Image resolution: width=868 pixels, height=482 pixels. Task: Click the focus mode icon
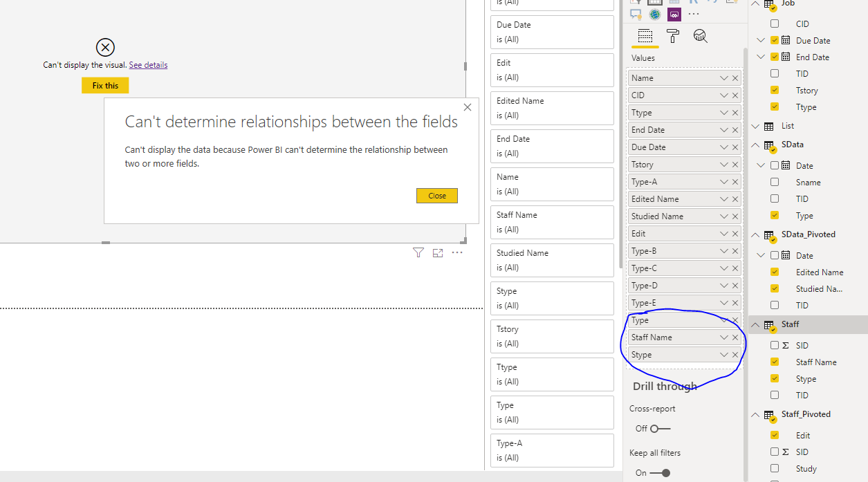coord(437,253)
